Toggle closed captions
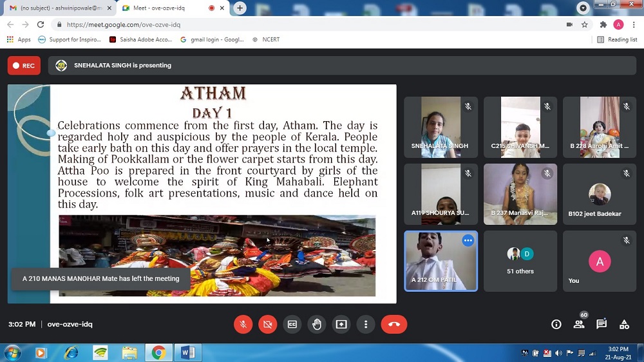This screenshot has width=644, height=362. point(292,325)
